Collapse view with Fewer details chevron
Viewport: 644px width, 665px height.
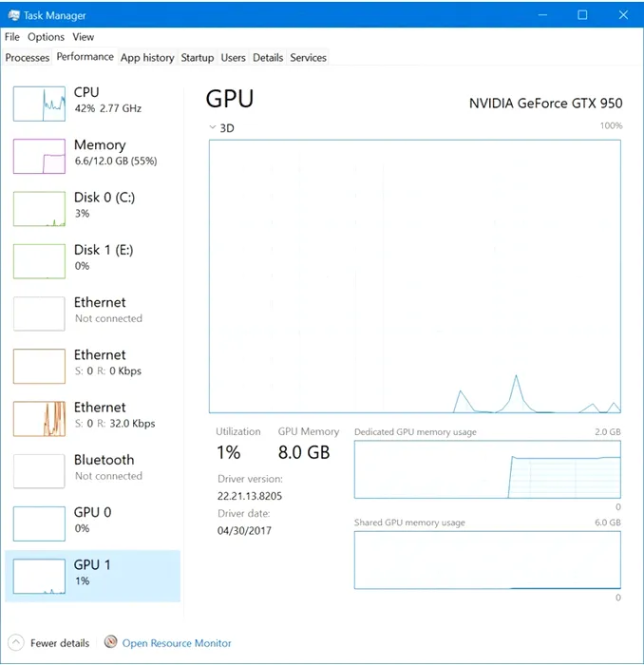(16, 643)
